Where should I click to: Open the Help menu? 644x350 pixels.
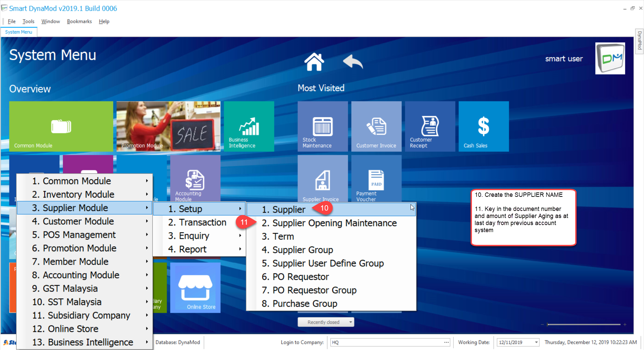pos(104,21)
